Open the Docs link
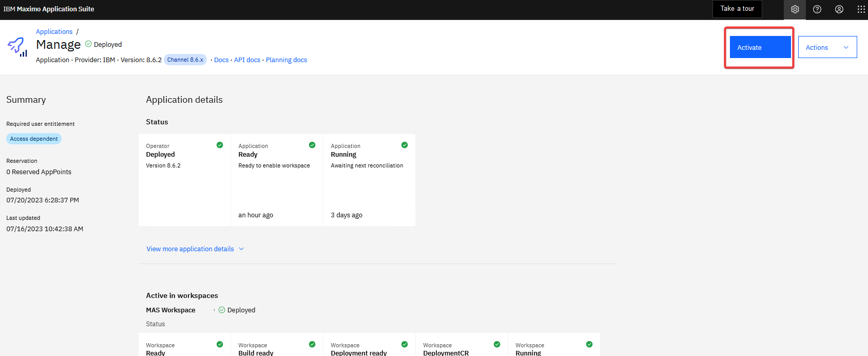 click(221, 60)
